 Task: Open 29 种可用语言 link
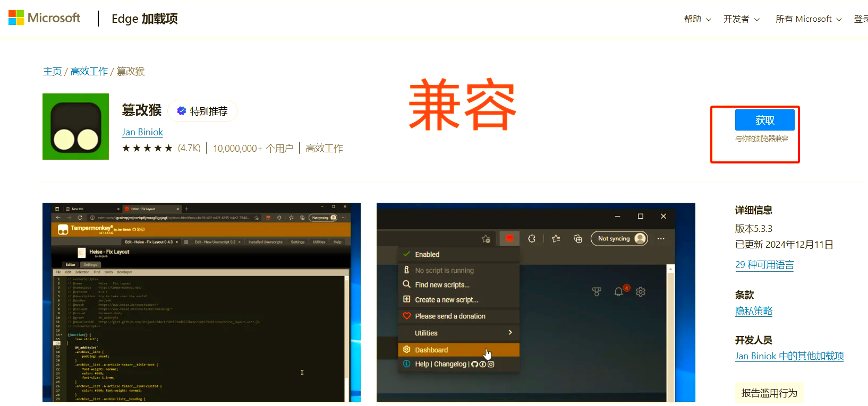tap(764, 265)
